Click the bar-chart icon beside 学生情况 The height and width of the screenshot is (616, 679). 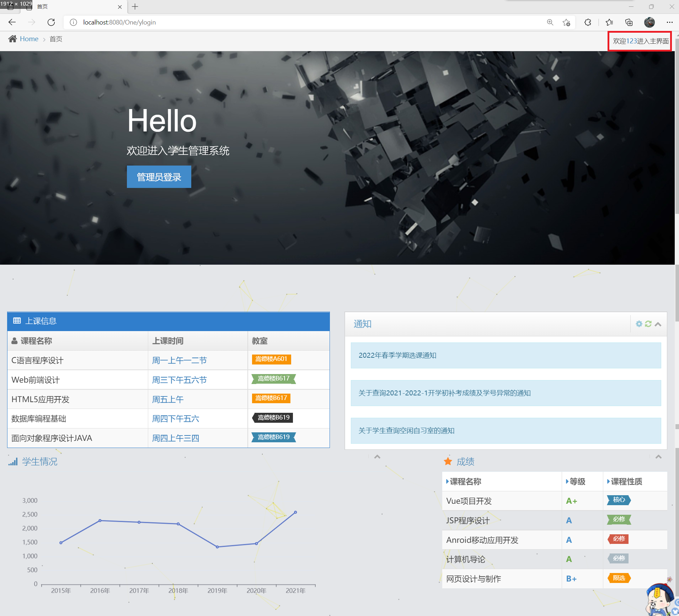[x=13, y=461]
